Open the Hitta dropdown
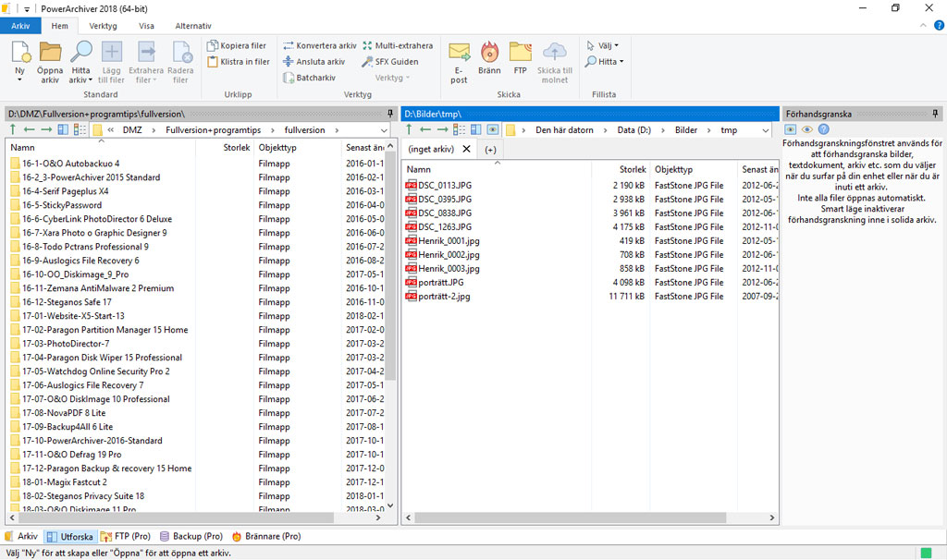The height and width of the screenshot is (560, 947). point(605,62)
